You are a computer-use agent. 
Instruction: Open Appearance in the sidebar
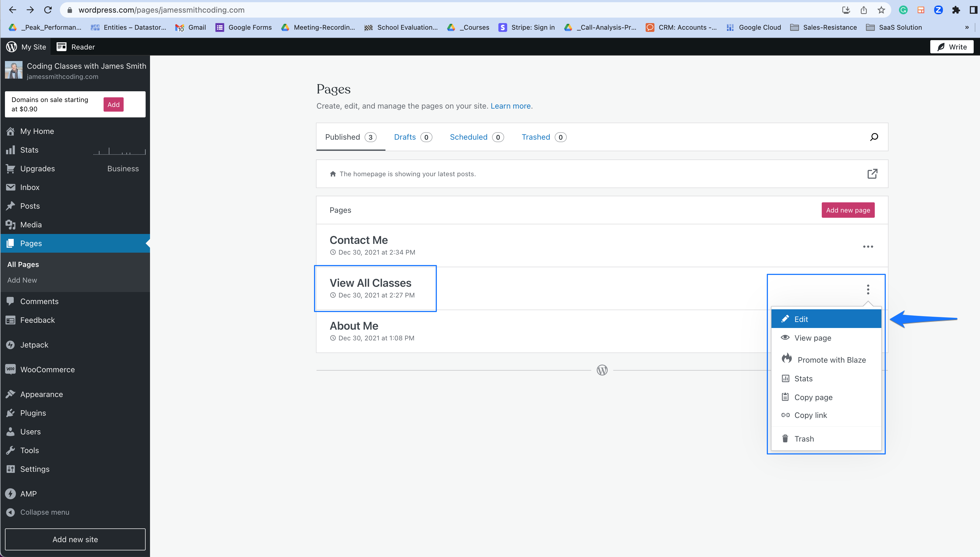click(75, 395)
